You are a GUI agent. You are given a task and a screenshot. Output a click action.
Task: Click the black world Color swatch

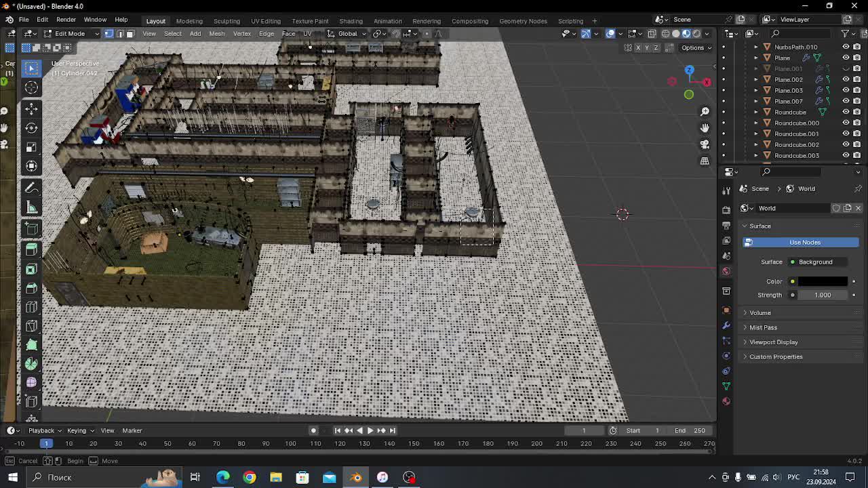(x=823, y=281)
